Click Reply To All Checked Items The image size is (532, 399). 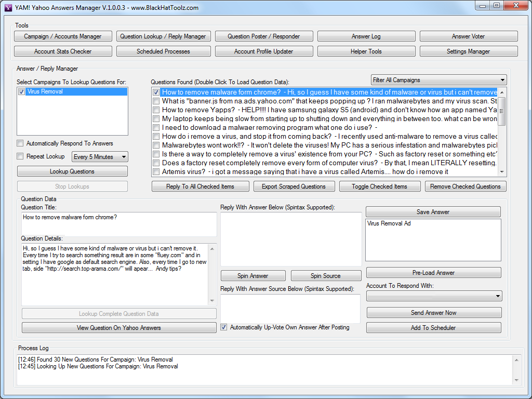(x=200, y=187)
